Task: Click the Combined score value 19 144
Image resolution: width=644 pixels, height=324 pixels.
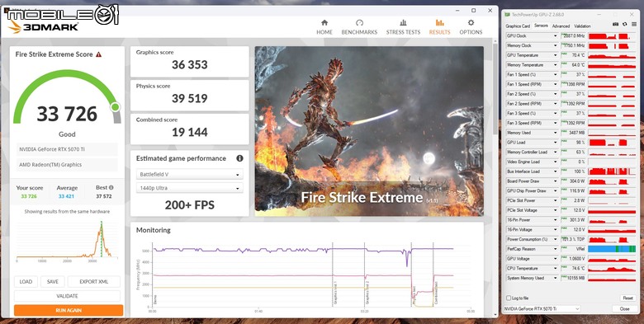Action: click(189, 132)
